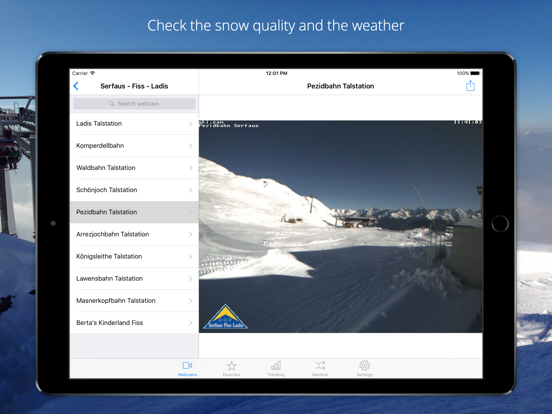Viewport: 552px width, 414px height.
Task: Click chevron on Arrezjochbahn Talstation row
Action: tap(190, 234)
